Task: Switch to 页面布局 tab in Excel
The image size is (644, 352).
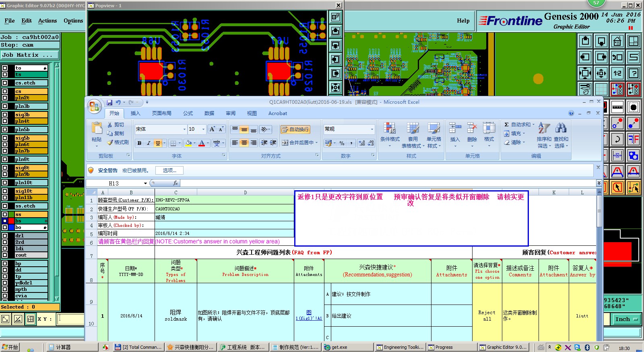Action: [x=162, y=113]
